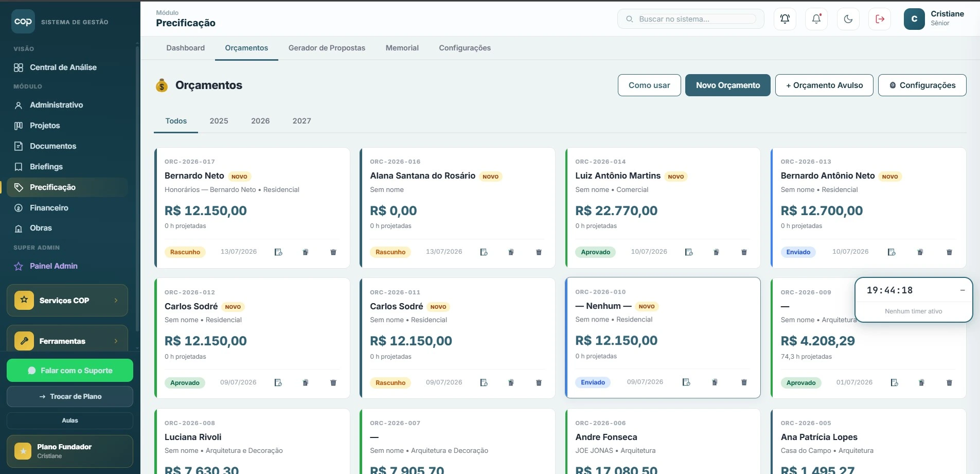Select the Orçamentos tab
The image size is (980, 474).
pyautogui.click(x=246, y=48)
